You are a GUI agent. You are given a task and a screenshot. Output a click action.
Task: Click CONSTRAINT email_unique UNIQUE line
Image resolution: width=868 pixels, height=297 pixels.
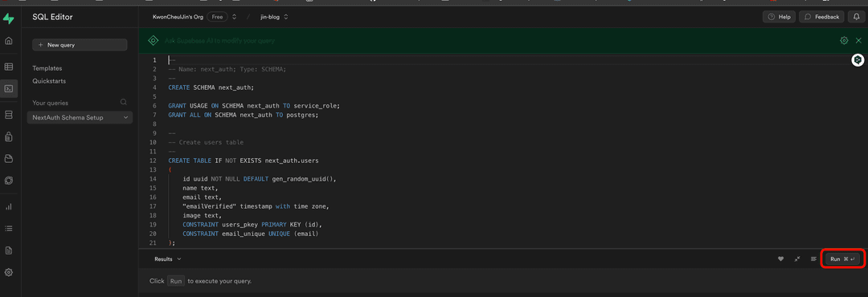click(251, 234)
